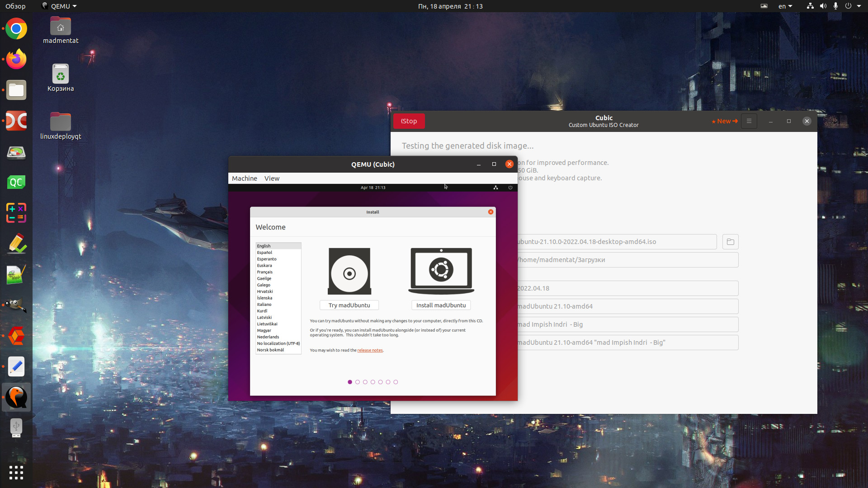Screen dimensions: 868x488
Task: Open Google Chrome from the dock
Action: 16,28
